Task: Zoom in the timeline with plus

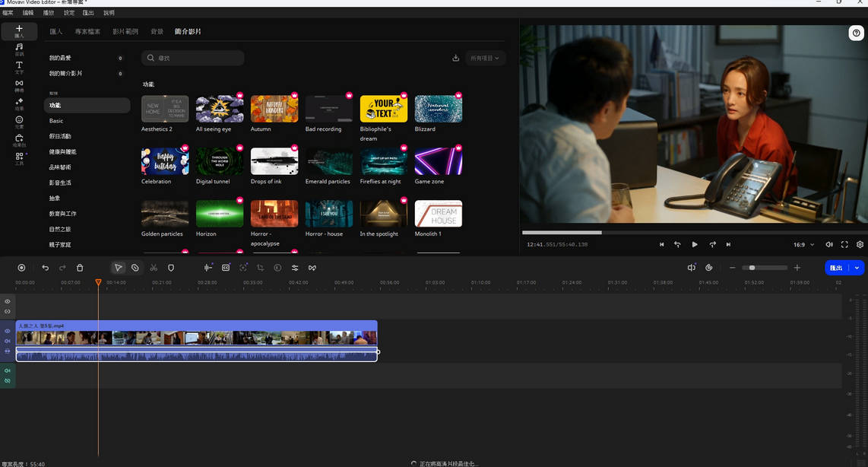Action: click(x=797, y=268)
